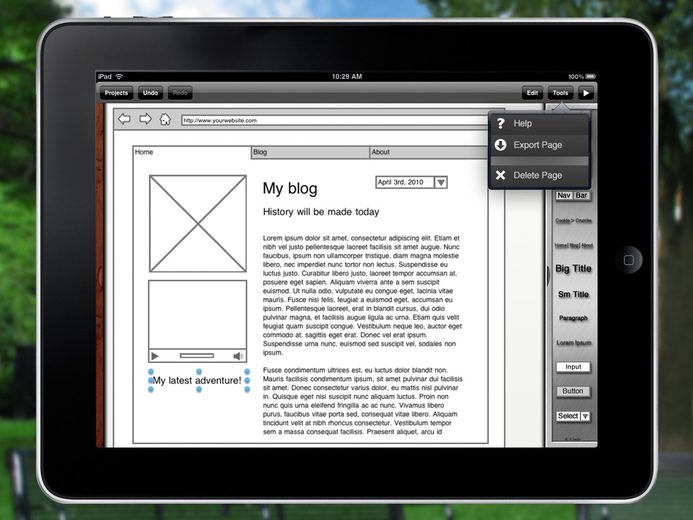Select the first Lorem ipsum paragraph
Viewport: 693px width, 520px height.
point(362,295)
